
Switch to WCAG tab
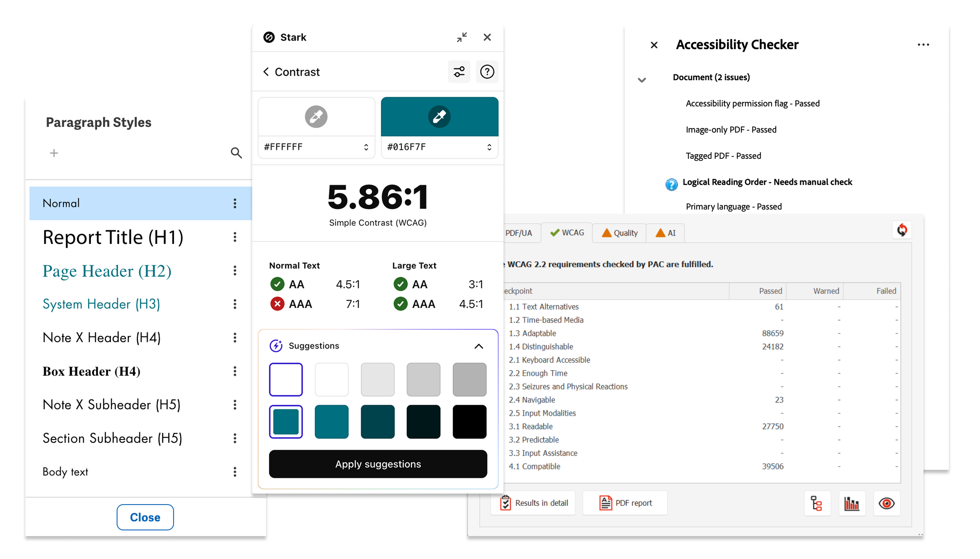567,233
